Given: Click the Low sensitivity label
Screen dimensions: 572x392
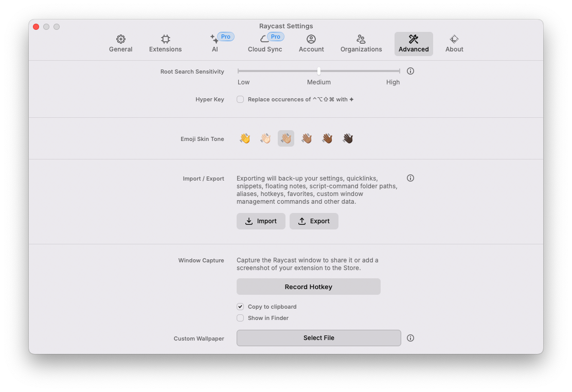Looking at the screenshot, I should [243, 82].
